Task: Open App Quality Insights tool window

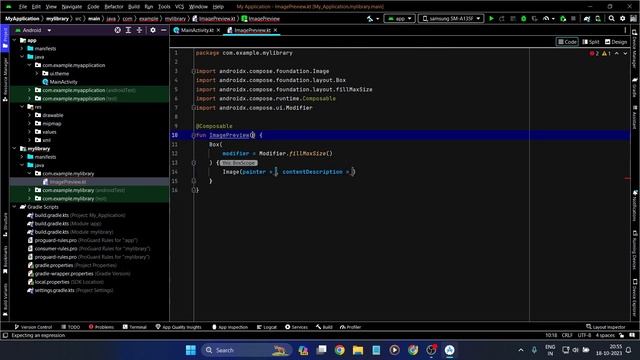Action: 178,327
